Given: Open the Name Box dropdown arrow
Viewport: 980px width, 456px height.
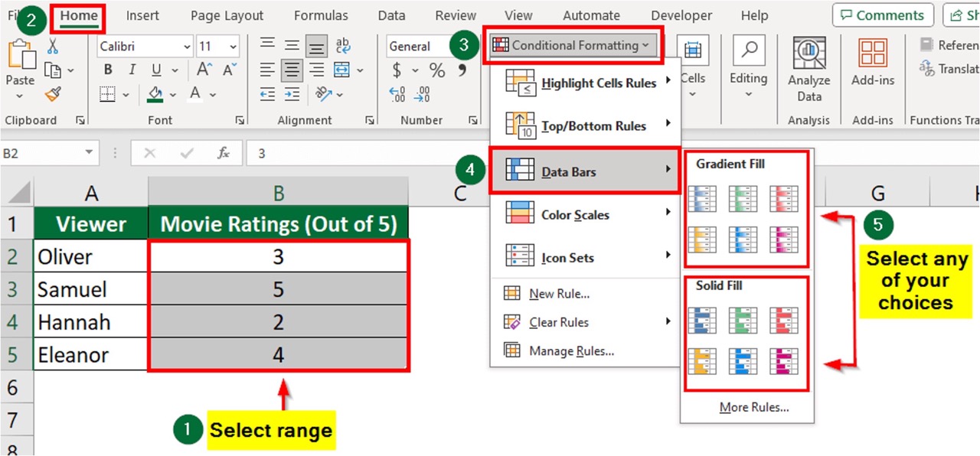Looking at the screenshot, I should click(x=87, y=153).
